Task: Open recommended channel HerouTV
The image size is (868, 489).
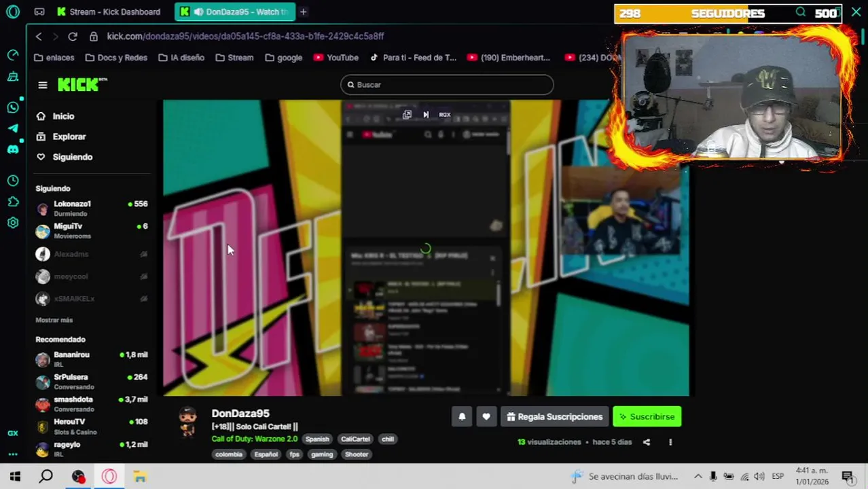Action: [92, 427]
